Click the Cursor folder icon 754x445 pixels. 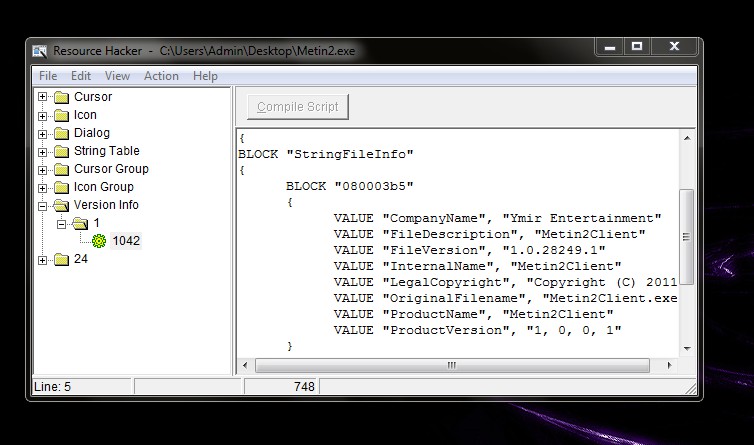[62, 97]
